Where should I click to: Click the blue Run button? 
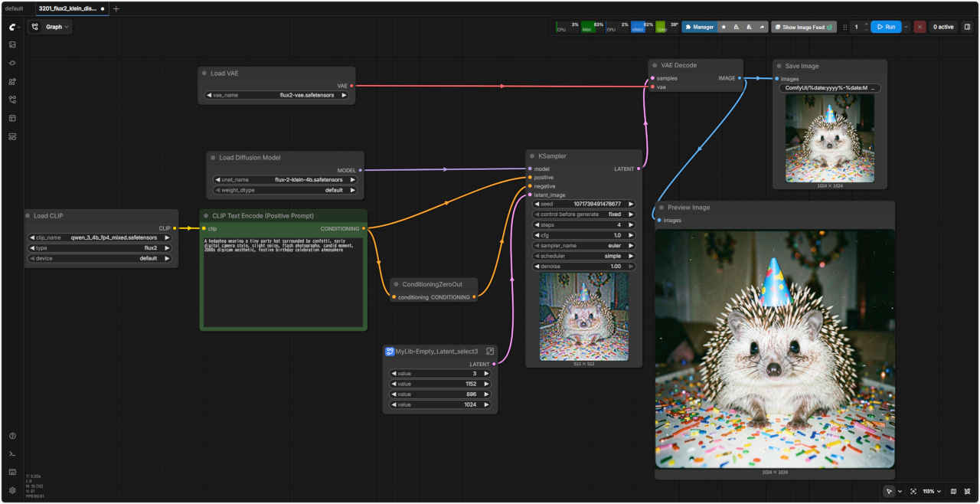click(885, 27)
